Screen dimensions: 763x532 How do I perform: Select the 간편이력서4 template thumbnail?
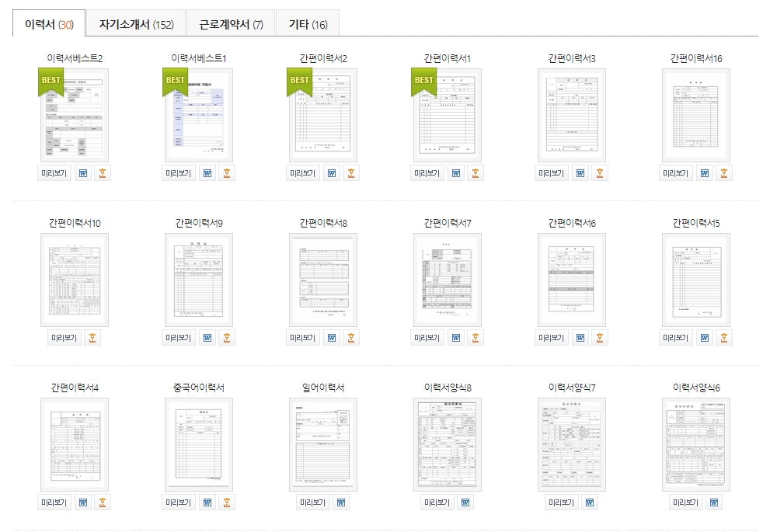coord(75,444)
